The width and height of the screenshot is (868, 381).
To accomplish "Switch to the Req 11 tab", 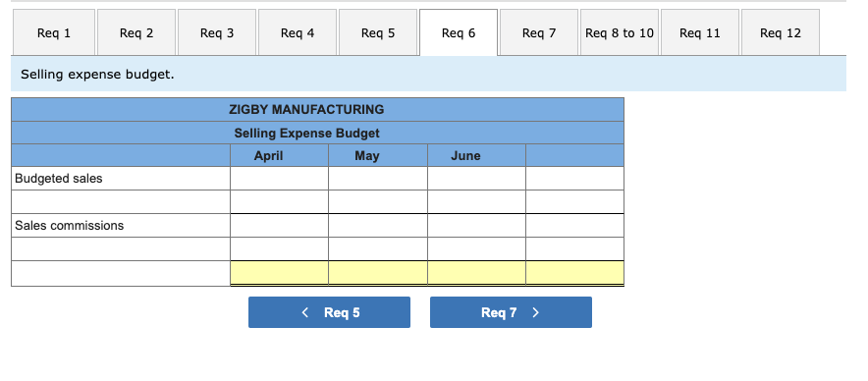I will tap(700, 32).
